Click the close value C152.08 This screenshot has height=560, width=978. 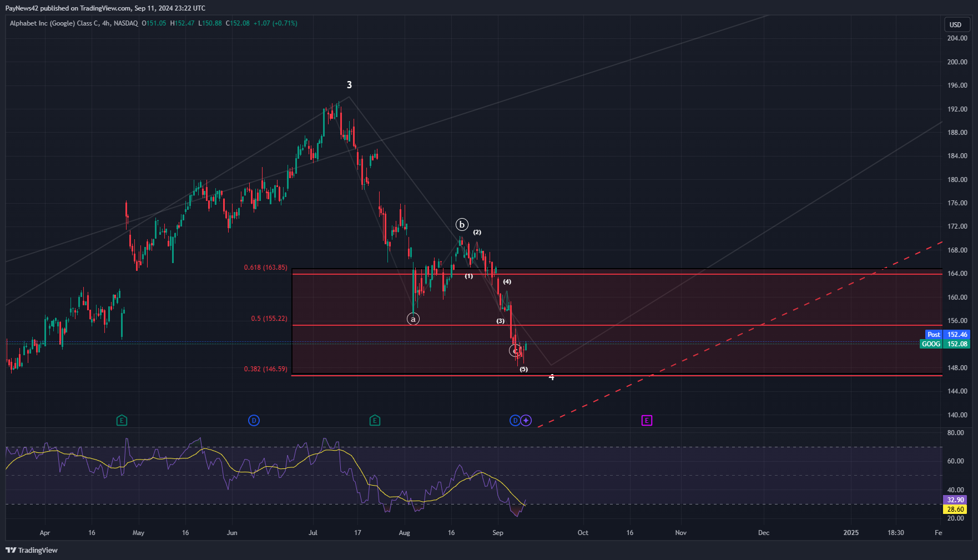(238, 23)
